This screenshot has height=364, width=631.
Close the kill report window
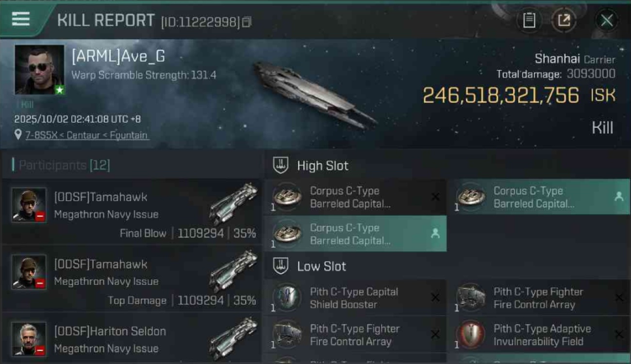(x=607, y=20)
